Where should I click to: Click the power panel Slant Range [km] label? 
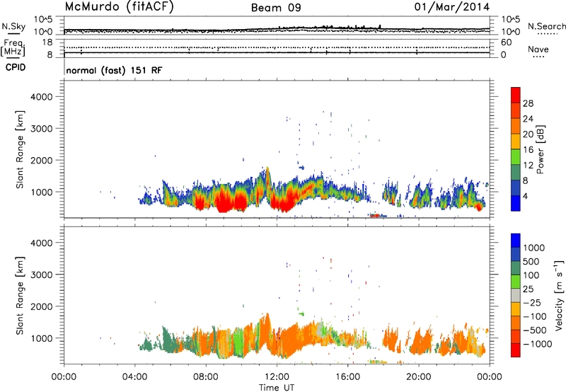pos(20,149)
